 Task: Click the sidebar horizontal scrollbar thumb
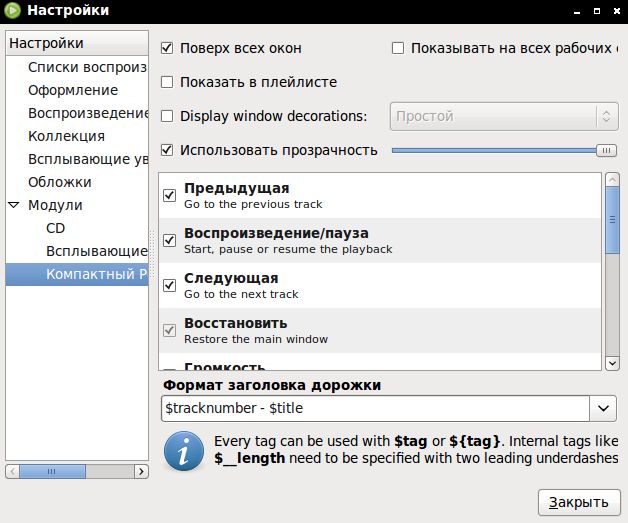point(52,471)
